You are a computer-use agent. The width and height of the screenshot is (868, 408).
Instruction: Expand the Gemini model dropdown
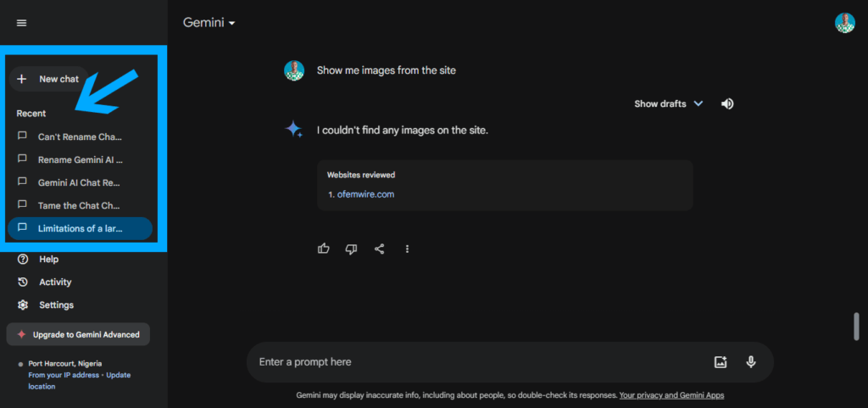pos(209,23)
